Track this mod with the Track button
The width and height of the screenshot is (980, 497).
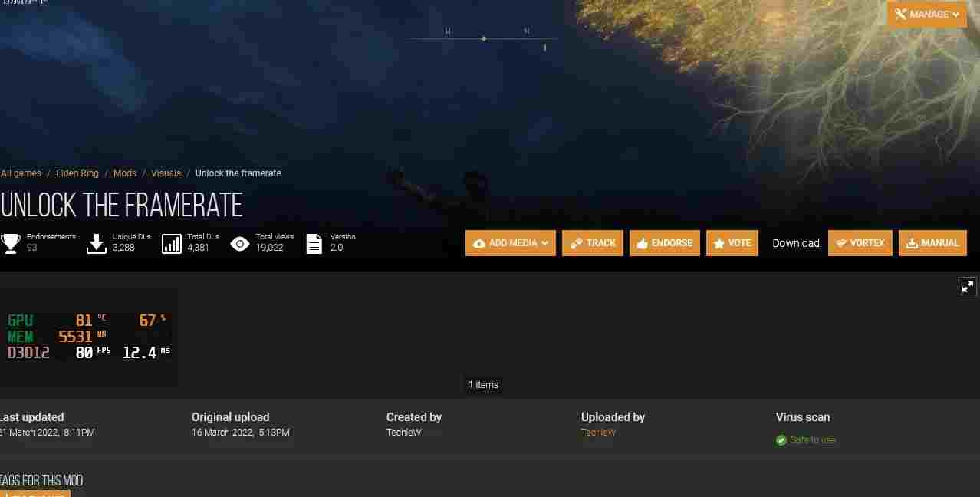coord(593,243)
